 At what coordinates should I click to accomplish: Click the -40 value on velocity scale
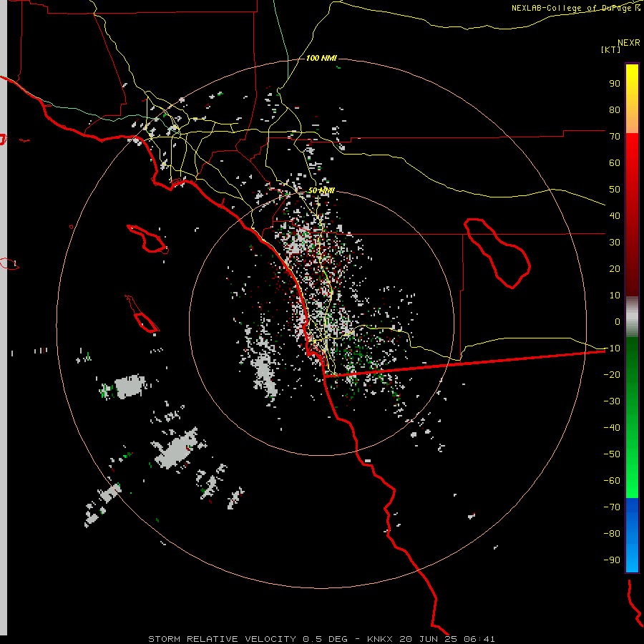click(612, 428)
